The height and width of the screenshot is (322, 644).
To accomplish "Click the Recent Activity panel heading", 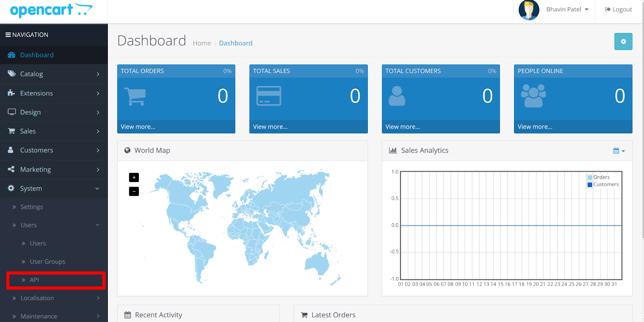I will point(159,315).
